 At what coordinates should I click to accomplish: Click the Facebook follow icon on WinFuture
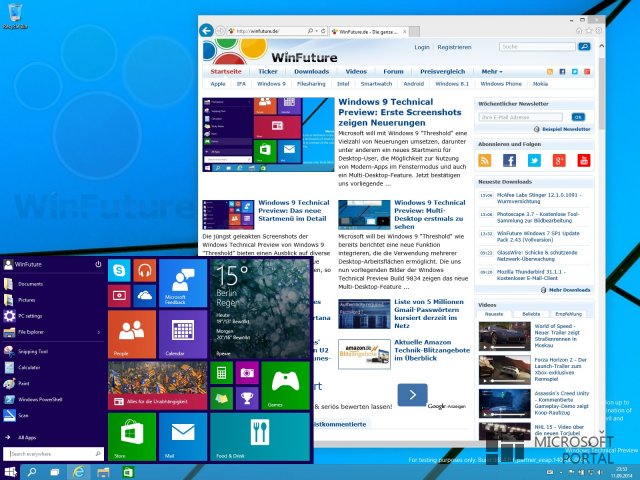pyautogui.click(x=509, y=160)
